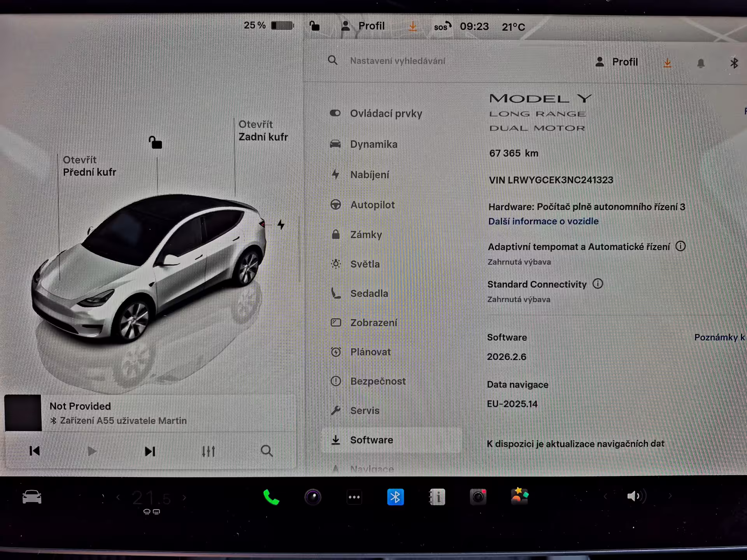The image size is (747, 560).
Task: Click the wrench icon beside Servis
Action: click(335, 410)
